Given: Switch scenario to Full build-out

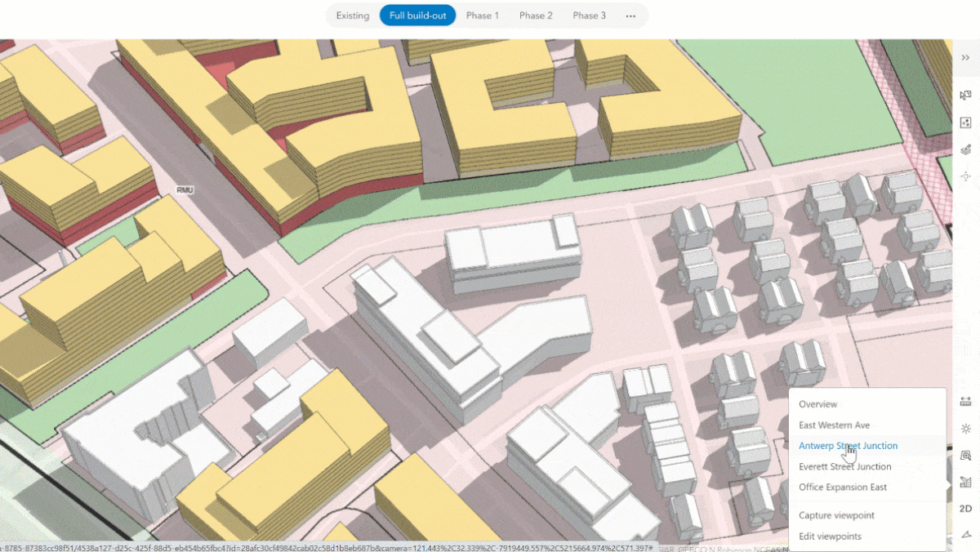Looking at the screenshot, I should coord(417,15).
